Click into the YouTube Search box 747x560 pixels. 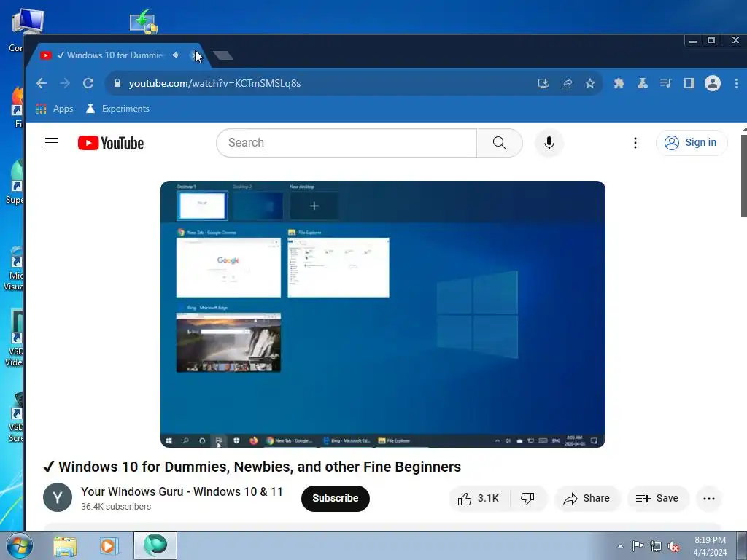point(347,143)
